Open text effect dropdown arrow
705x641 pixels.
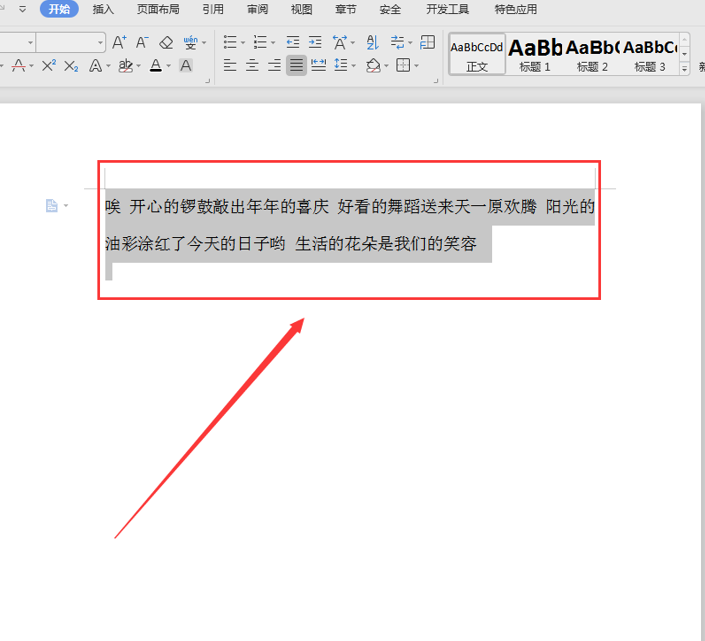click(x=108, y=67)
